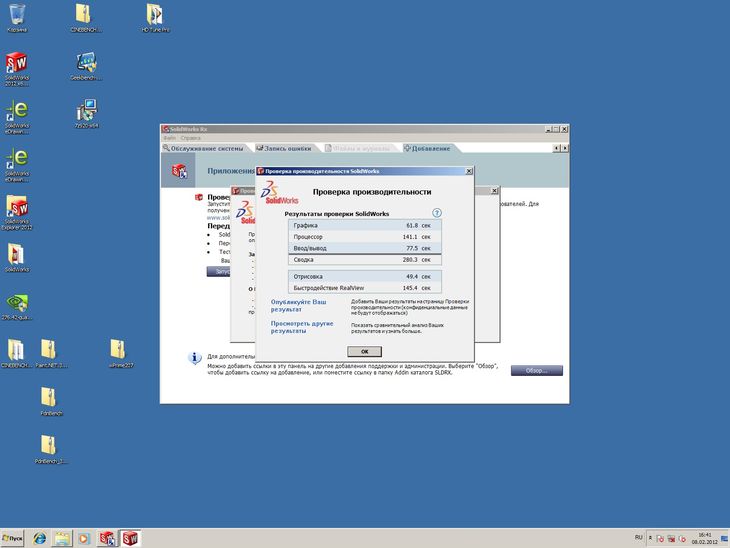The height and width of the screenshot is (548, 730).
Task: Close the Проверка производительности results dialog
Action: point(469,171)
